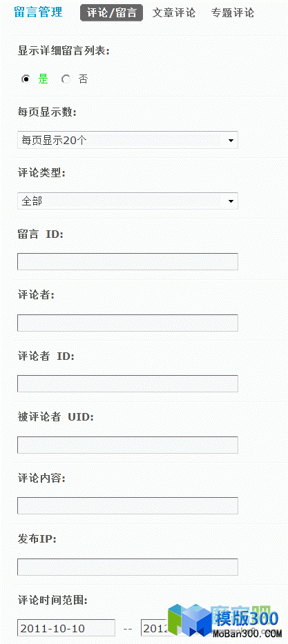Click the start date field 2011-10-10
The height and width of the screenshot is (644, 288).
click(66, 628)
